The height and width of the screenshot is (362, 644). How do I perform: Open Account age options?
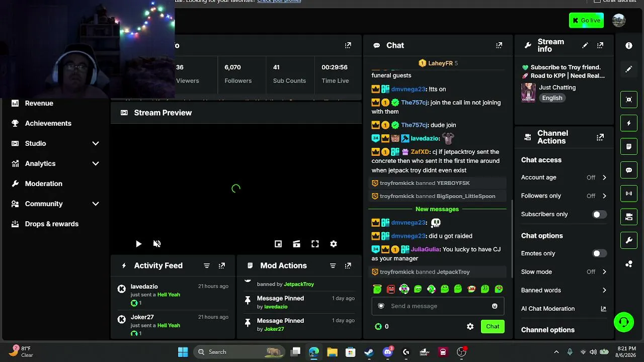click(564, 177)
